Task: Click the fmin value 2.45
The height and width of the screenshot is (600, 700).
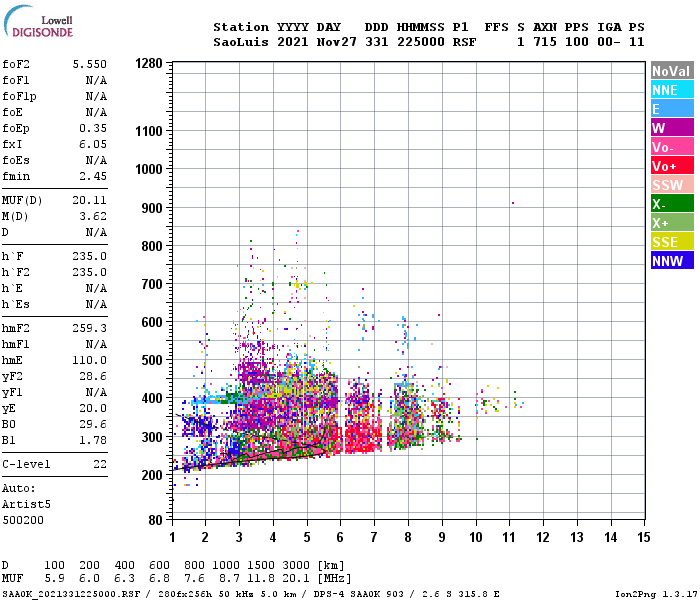Action: click(x=93, y=176)
